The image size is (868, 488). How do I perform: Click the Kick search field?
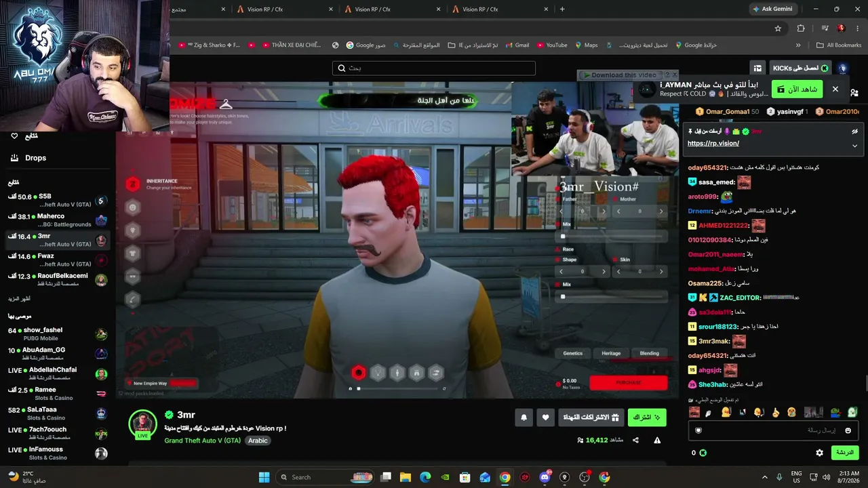(434, 68)
